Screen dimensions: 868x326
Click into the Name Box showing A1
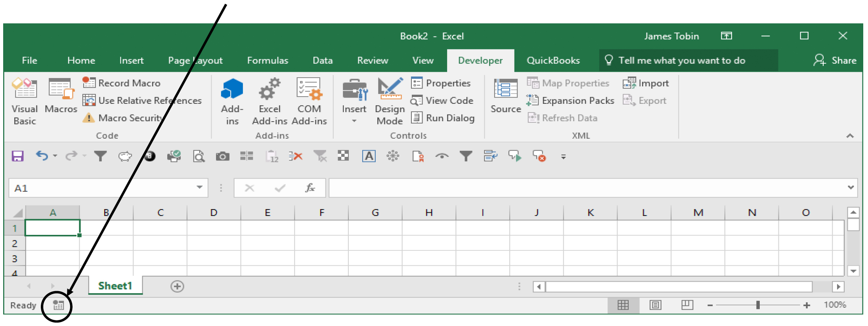point(101,188)
